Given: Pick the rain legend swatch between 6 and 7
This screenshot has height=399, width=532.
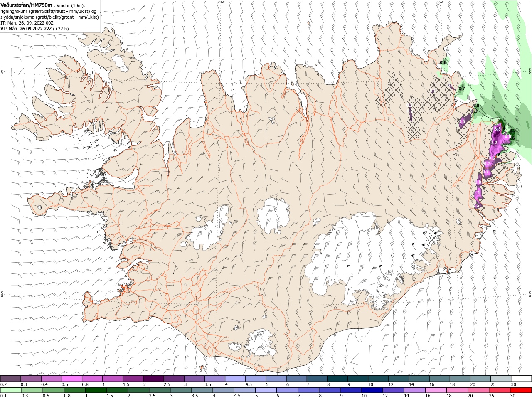Looking at the screenshot, I should click(287, 390).
